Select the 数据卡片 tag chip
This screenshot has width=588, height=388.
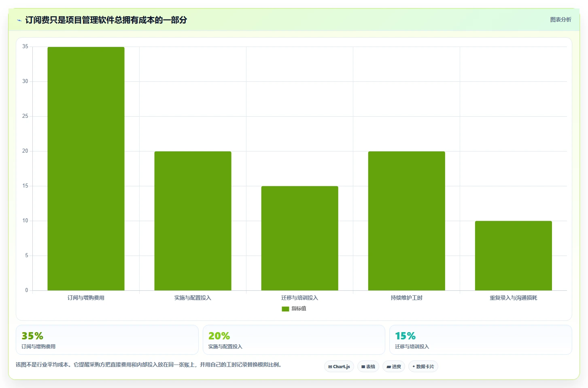(423, 367)
